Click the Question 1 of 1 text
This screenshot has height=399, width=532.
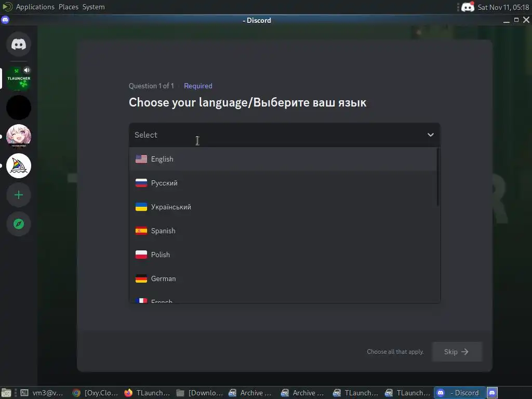(x=151, y=86)
